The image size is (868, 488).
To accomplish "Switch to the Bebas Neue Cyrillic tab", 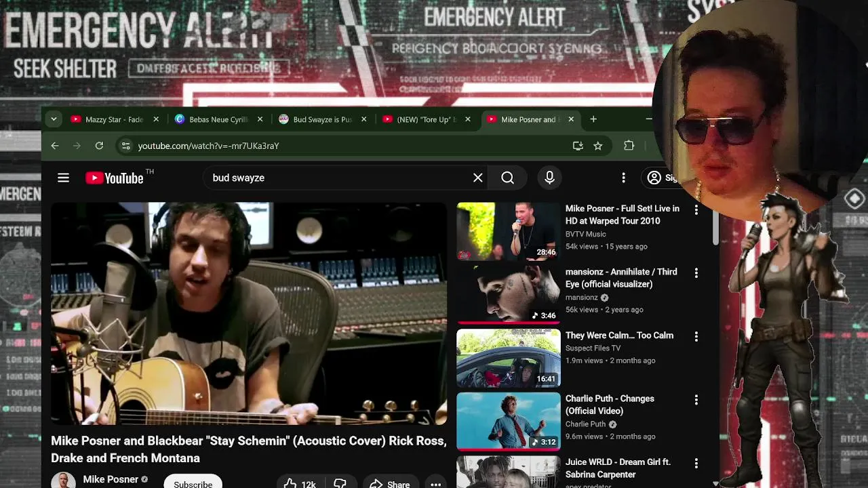I will pyautogui.click(x=212, y=119).
